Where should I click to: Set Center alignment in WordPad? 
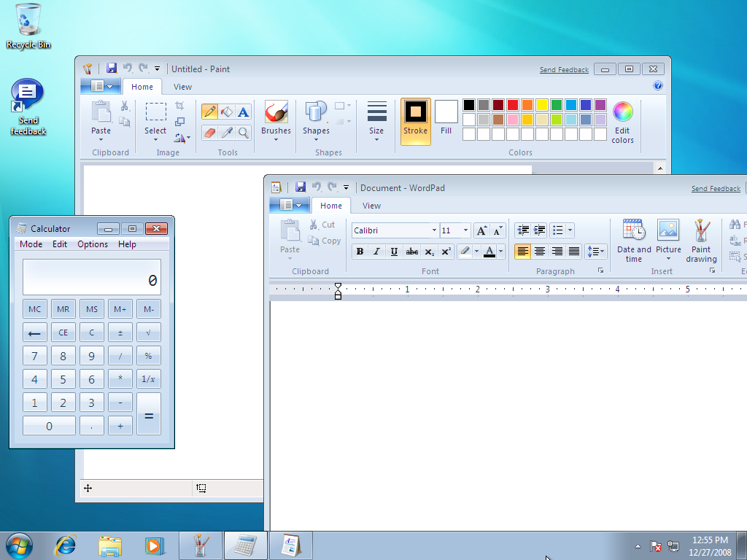539,252
